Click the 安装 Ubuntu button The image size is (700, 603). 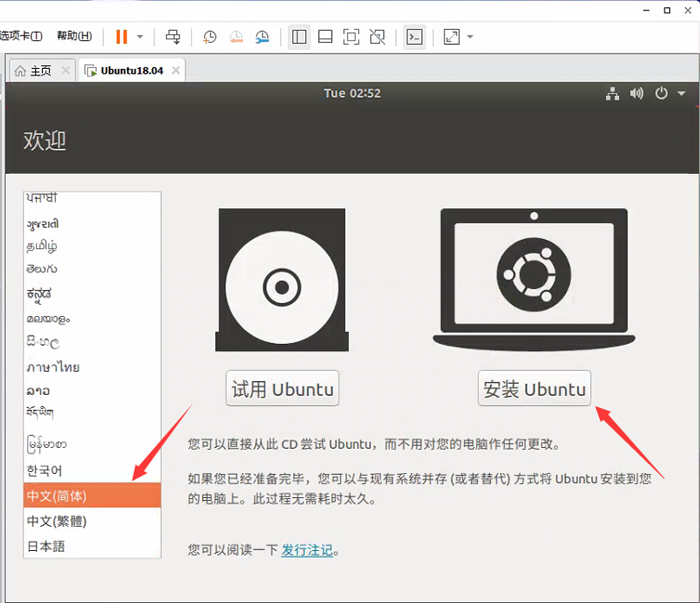pos(535,388)
